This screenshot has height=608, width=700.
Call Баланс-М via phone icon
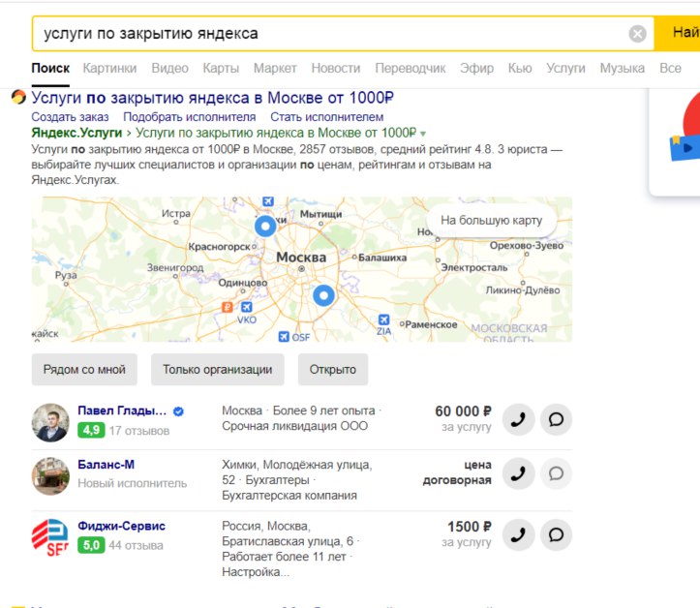[x=518, y=473]
